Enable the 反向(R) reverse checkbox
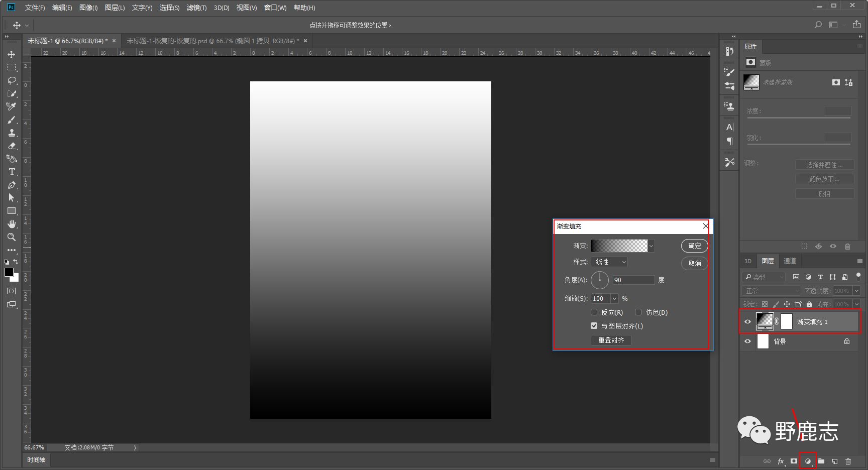Viewport: 868px width, 470px height. (x=594, y=312)
